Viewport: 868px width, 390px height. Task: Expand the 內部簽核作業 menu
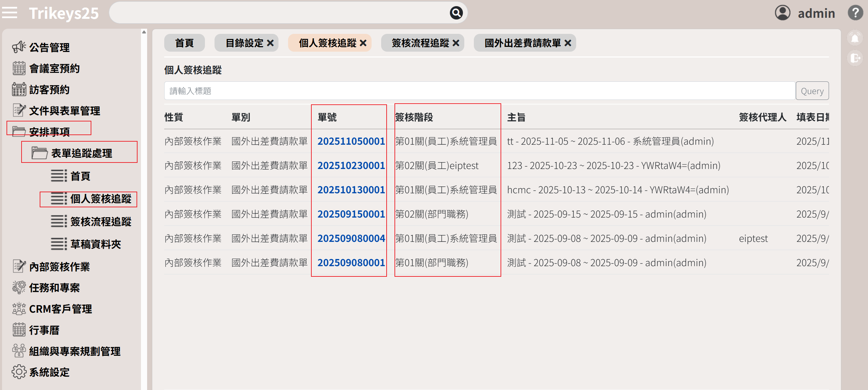[x=59, y=266]
